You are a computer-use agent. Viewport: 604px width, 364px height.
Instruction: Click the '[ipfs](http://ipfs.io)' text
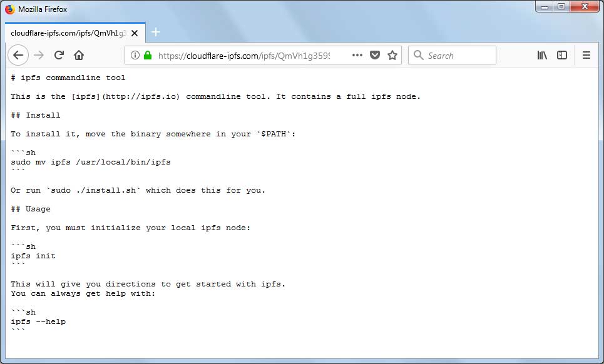click(126, 96)
